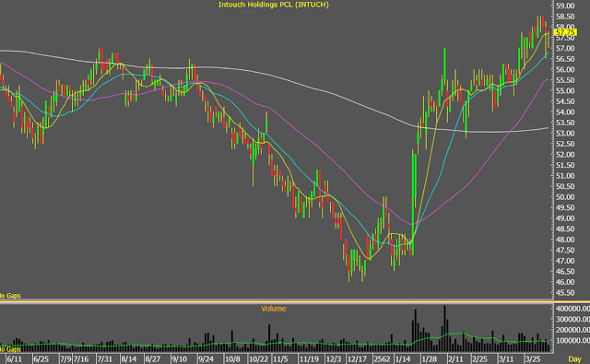Screen dimensions: 590x364
Task: Click the 54.00 price axis label
Action: tap(565, 112)
